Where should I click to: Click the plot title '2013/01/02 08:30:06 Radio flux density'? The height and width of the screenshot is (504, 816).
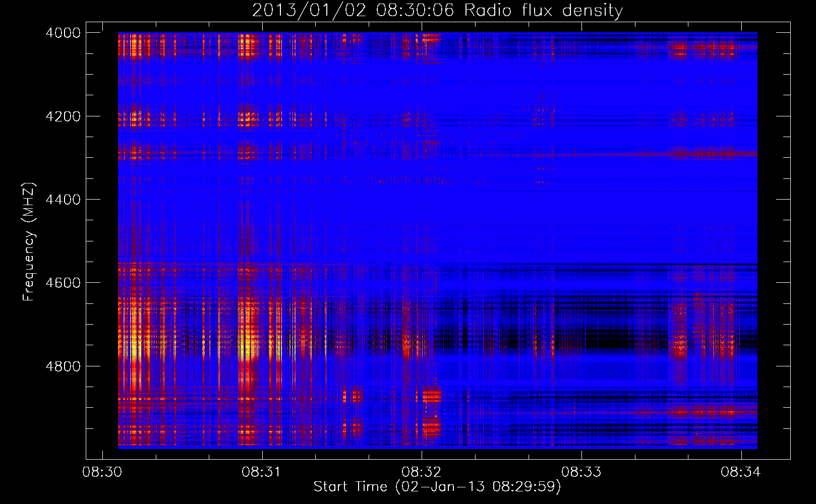pos(437,11)
